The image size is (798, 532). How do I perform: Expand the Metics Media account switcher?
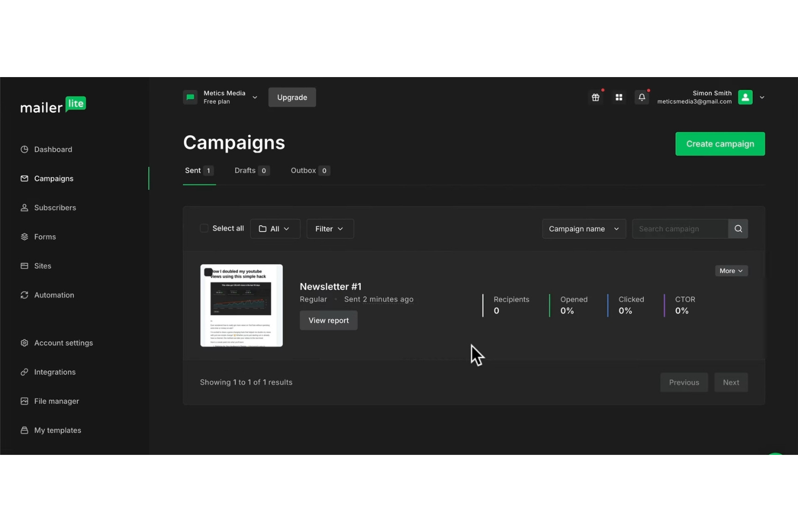point(254,98)
